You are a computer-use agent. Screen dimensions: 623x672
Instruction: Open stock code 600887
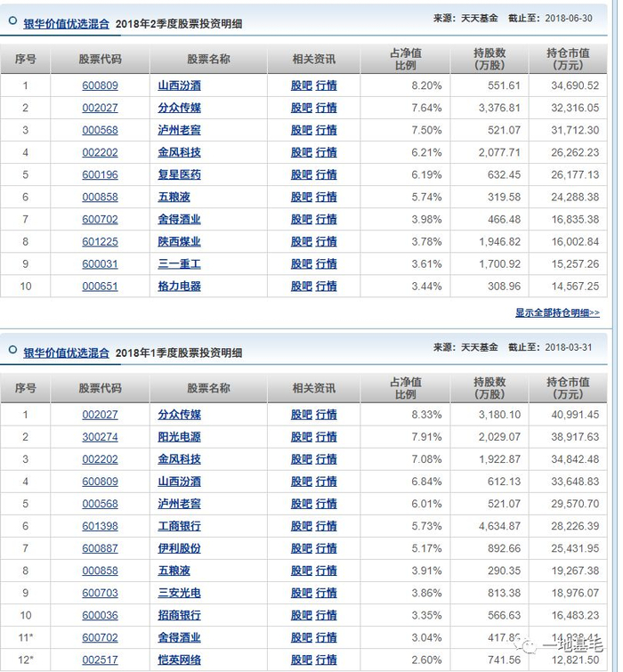[x=100, y=548]
